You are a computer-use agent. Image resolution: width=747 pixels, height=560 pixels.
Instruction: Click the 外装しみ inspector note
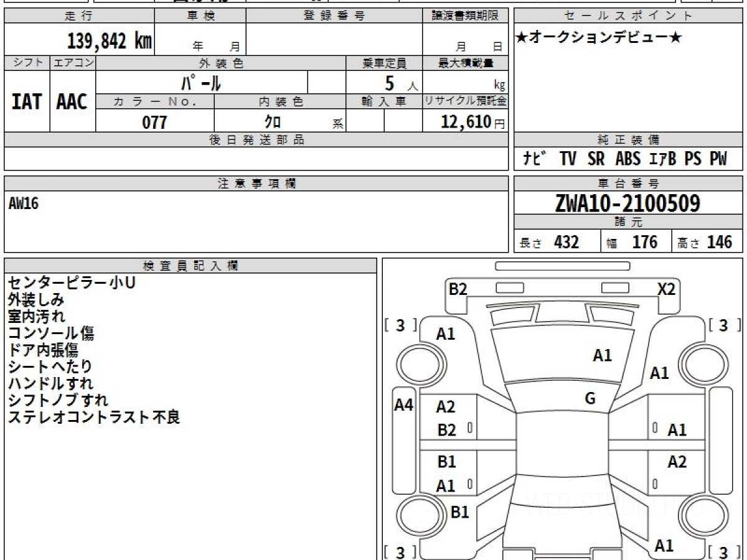pyautogui.click(x=35, y=300)
